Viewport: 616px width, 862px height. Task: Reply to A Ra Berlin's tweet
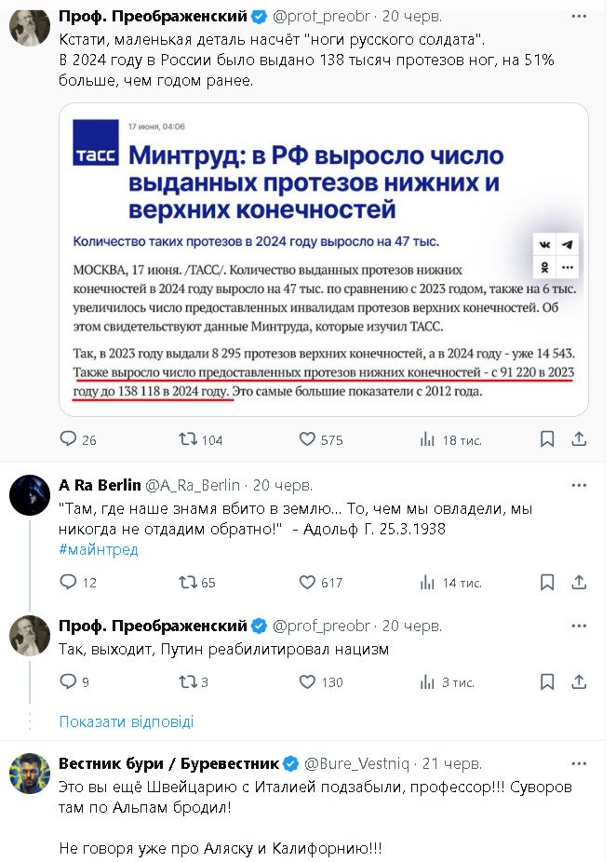[68, 583]
